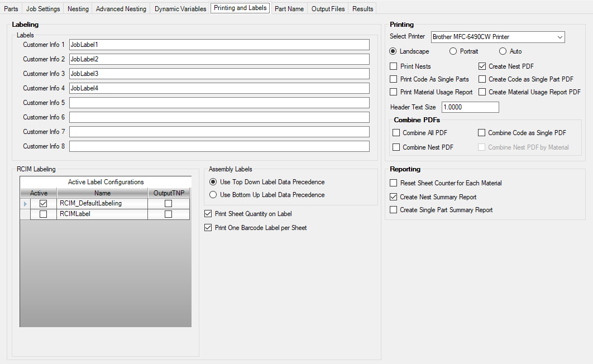Image resolution: width=593 pixels, height=364 pixels.
Task: Toggle OutputTNP for RCIM_DefaultLabeling
Action: [x=168, y=204]
